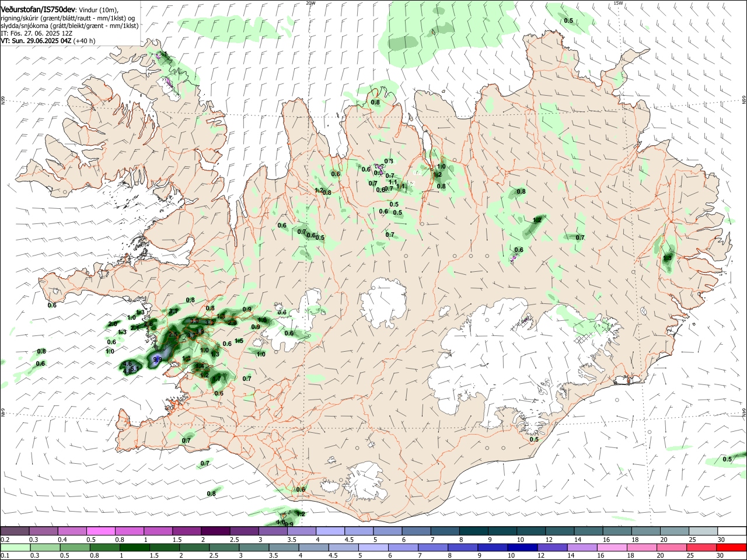Screen dimensions: 747x560
Task: Click the palest green swatch between 0.1 and 0.3
Action: (x=15, y=548)
